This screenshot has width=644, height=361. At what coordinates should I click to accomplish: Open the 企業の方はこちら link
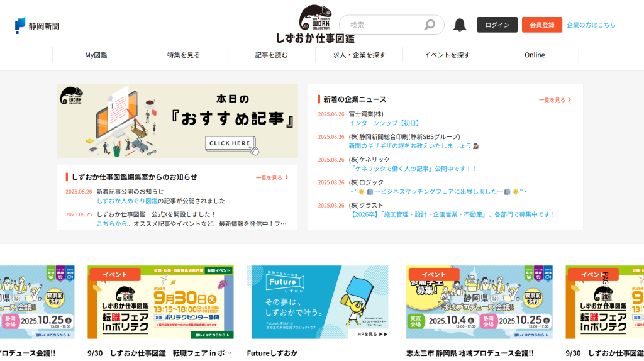pos(591,25)
